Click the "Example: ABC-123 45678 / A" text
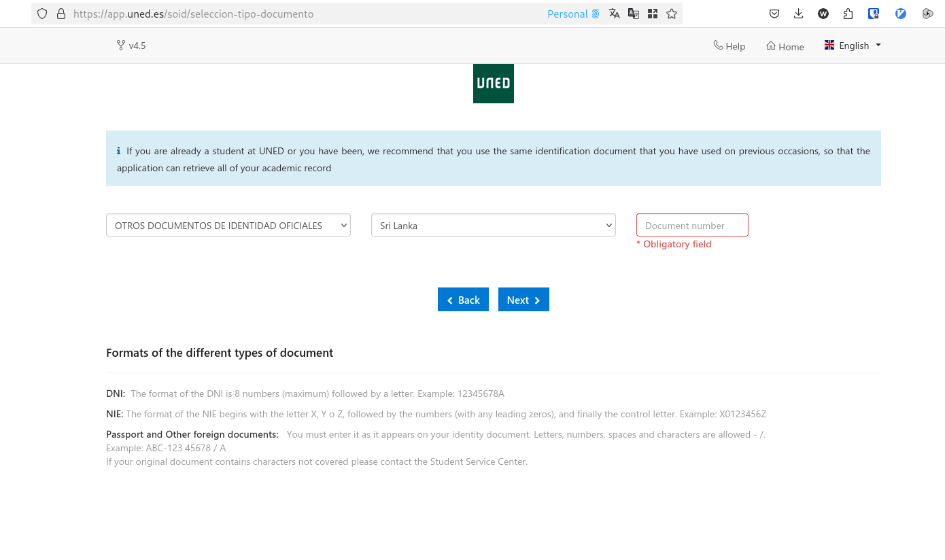This screenshot has width=945, height=560. (x=166, y=448)
